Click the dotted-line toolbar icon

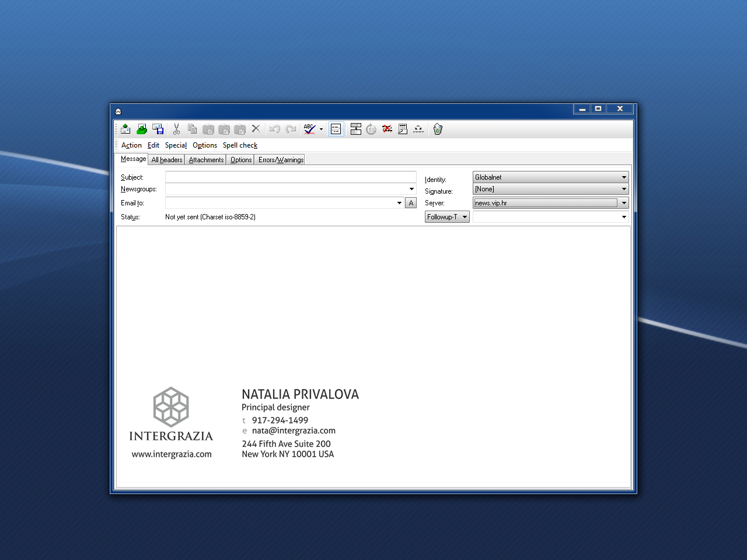[x=418, y=129]
